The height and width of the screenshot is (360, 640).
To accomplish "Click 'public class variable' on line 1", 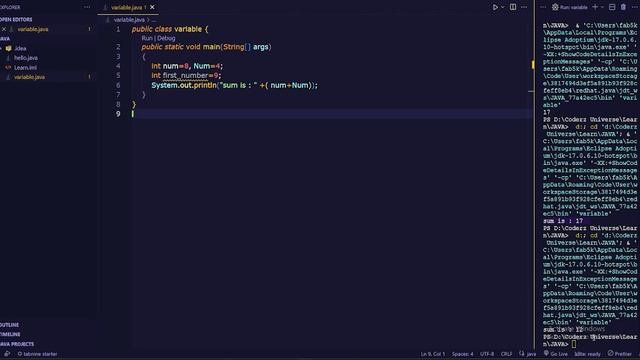I will click(x=167, y=29).
